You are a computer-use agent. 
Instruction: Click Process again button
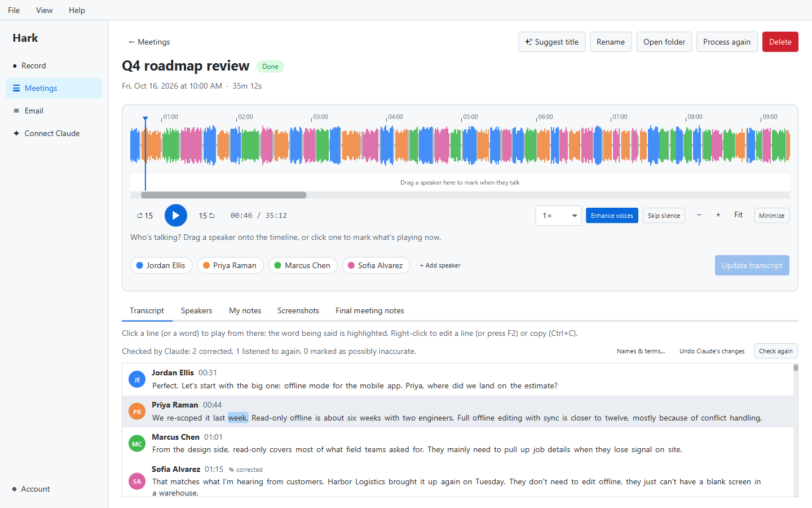727,42
